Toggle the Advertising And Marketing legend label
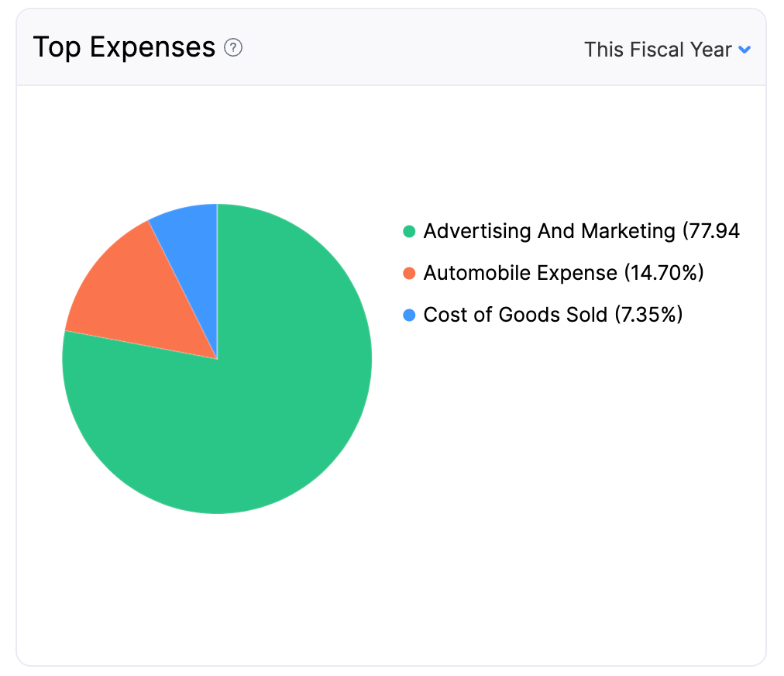The height and width of the screenshot is (676, 784). pos(548,231)
